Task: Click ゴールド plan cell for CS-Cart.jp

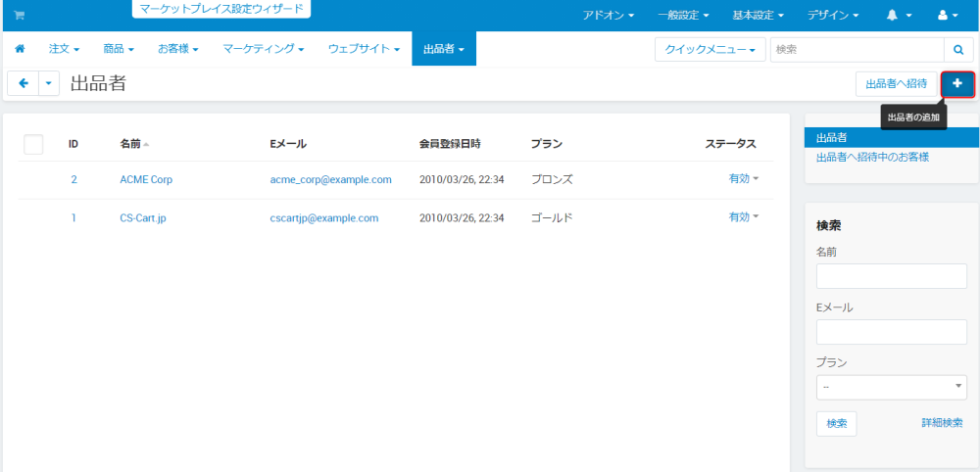Action: coord(552,218)
